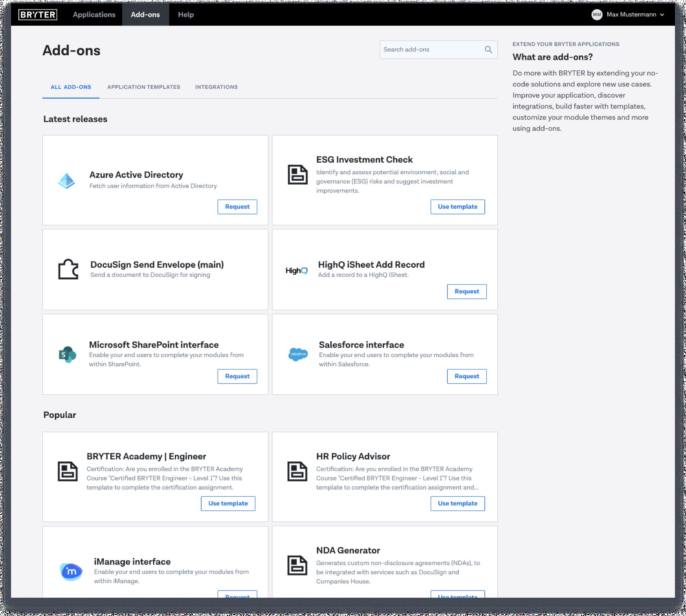Click the Azure Active Directory icon
The width and height of the screenshot is (686, 616).
point(66,181)
